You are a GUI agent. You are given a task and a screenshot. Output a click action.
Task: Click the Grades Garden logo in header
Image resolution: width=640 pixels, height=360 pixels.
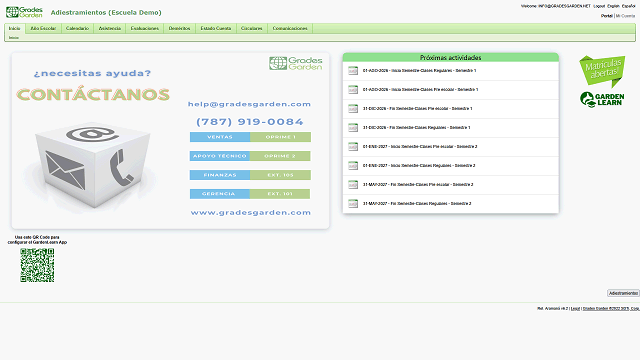24,12
